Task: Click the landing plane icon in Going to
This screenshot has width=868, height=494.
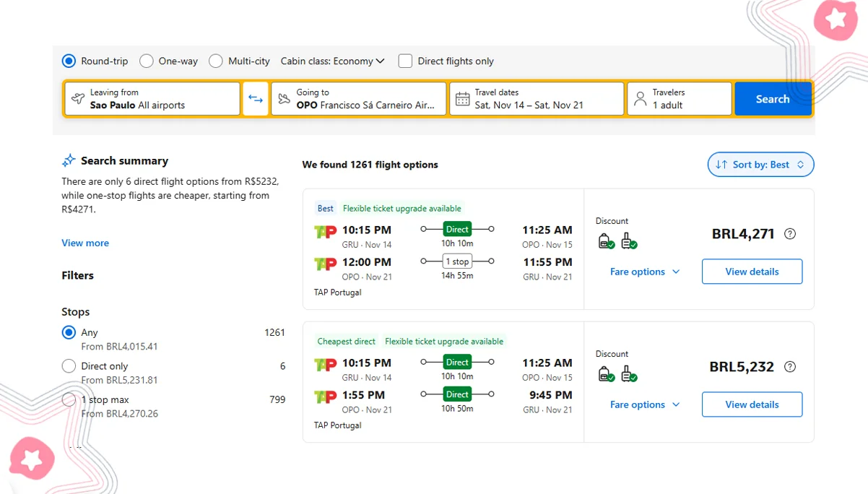Action: coord(284,99)
